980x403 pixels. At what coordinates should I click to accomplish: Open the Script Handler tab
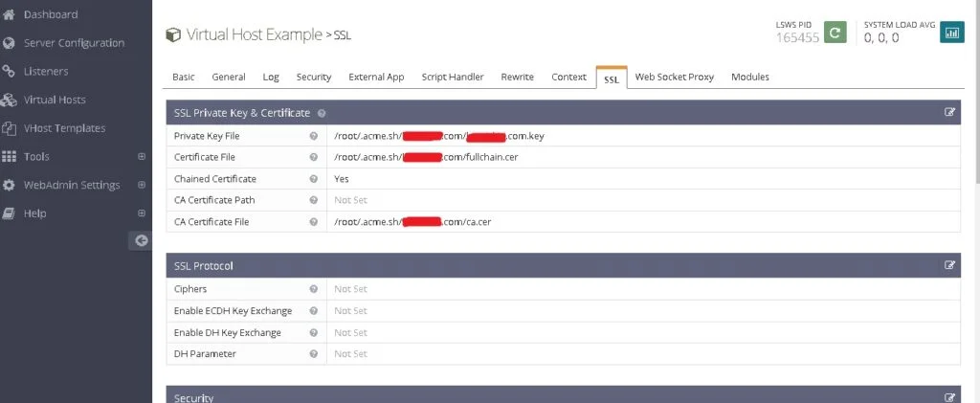(453, 77)
